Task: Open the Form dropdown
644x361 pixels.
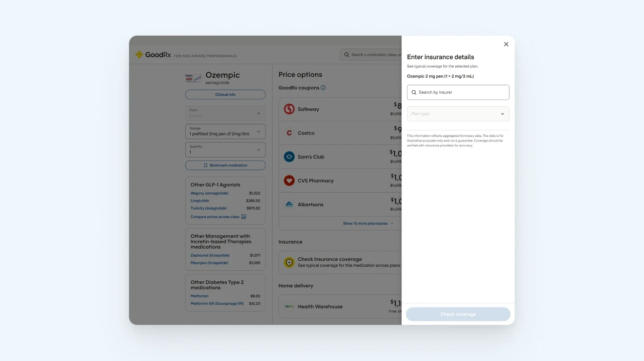Action: (x=225, y=113)
